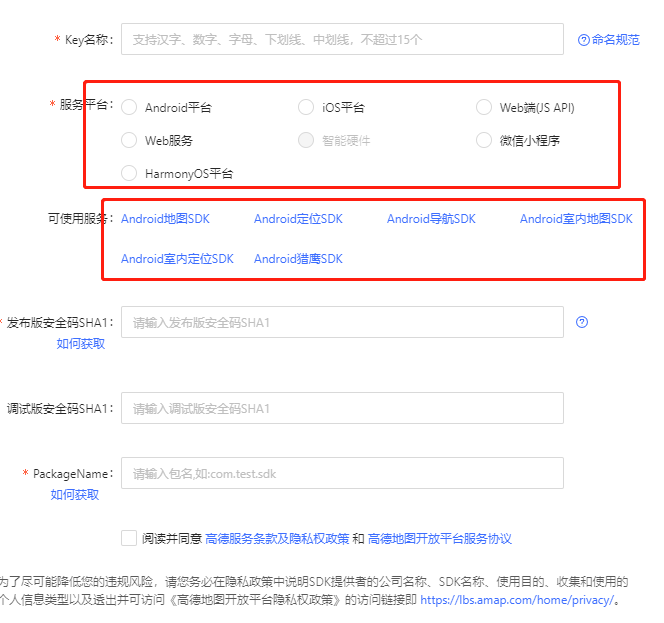Click the 发布版安全码SHA1 label text
Image resolution: width=664 pixels, height=623 pixels.
coord(60,323)
